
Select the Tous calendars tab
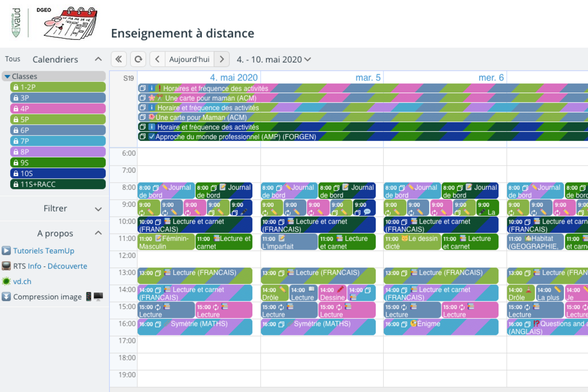click(12, 59)
